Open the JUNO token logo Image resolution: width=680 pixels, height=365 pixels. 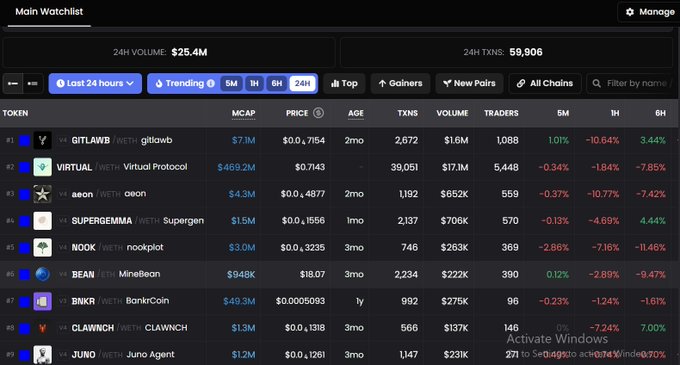click(x=42, y=355)
